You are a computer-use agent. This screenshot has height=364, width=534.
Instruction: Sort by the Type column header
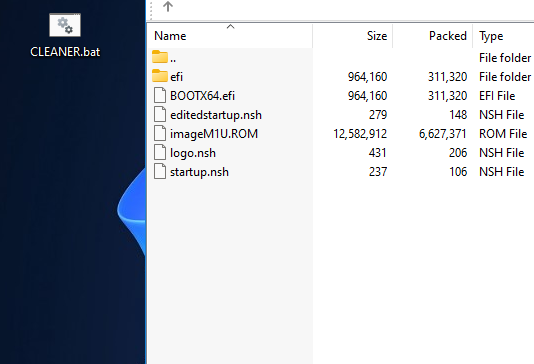click(x=491, y=36)
